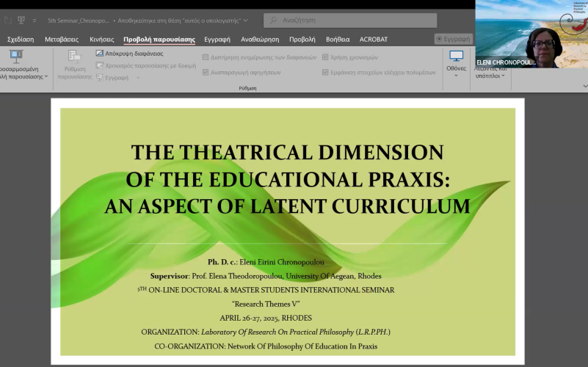The width and height of the screenshot is (588, 367).
Task: Expand the Οθόνες dropdown arrow
Action: pyautogui.click(x=456, y=76)
